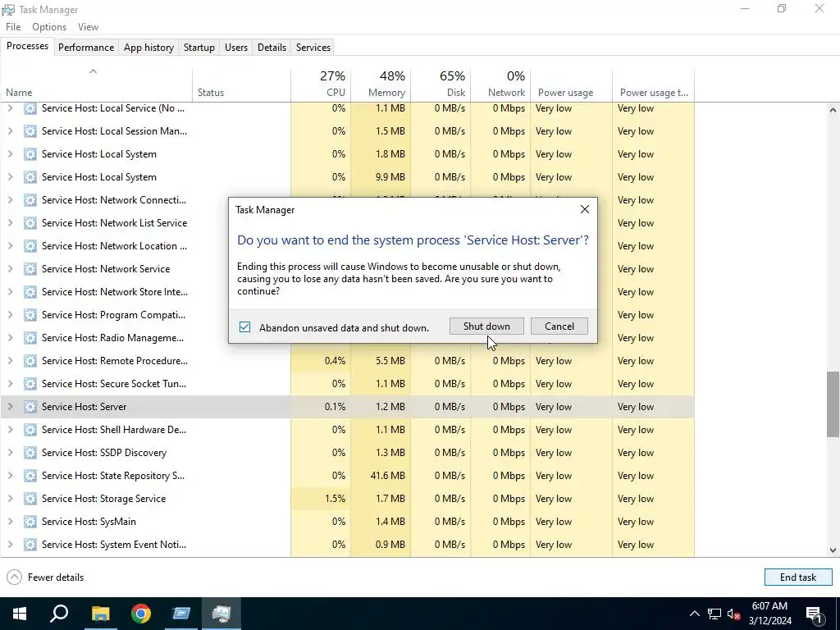Expand Service Host: Local Session Manager row
Image resolution: width=840 pixels, height=630 pixels.
tap(10, 131)
